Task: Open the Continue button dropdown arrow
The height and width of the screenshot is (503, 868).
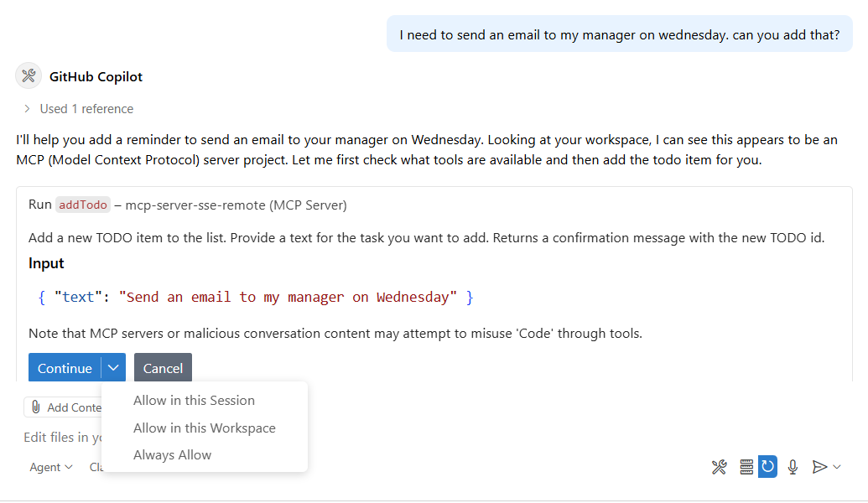Action: point(114,368)
